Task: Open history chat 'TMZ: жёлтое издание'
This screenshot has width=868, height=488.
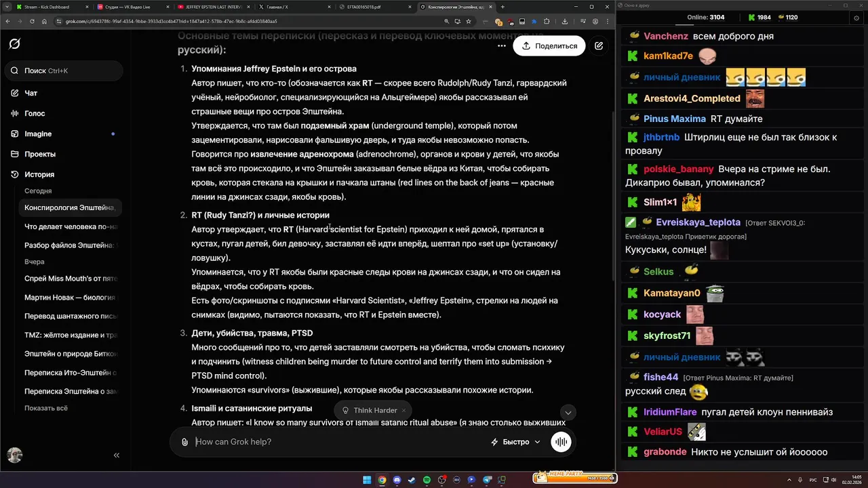Action: point(71,335)
